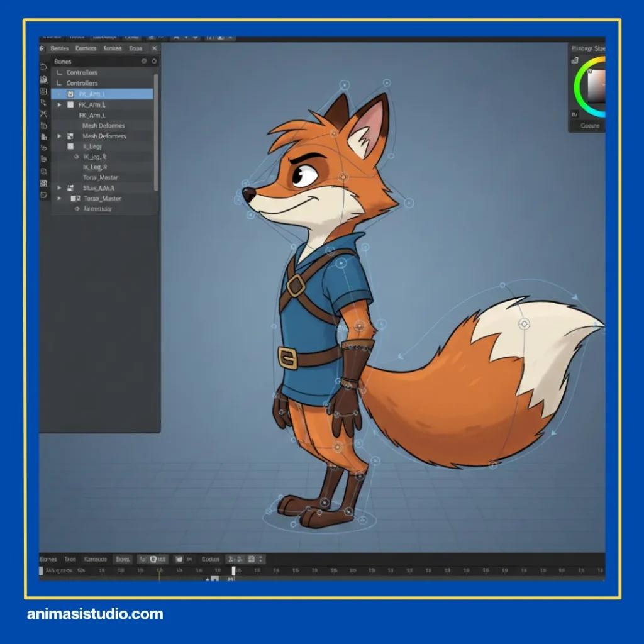The image size is (644, 644).
Task: Open the second tab in the panel header
Action: pos(86,48)
